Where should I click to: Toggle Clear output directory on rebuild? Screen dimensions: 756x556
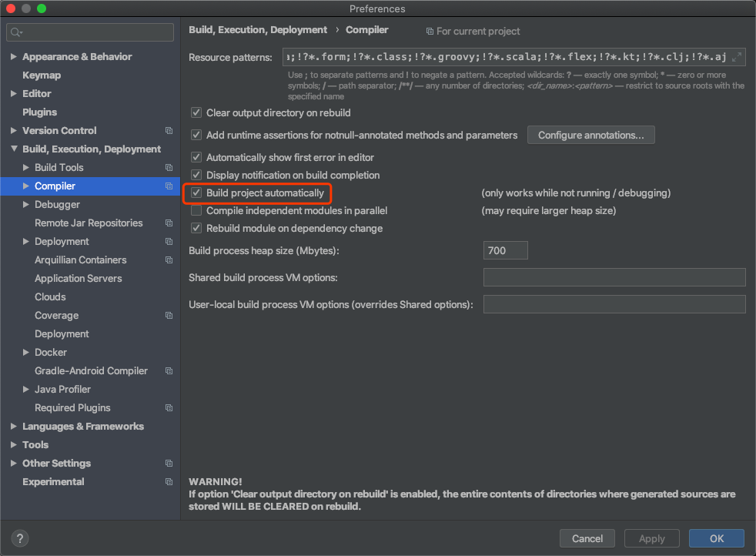click(x=196, y=113)
